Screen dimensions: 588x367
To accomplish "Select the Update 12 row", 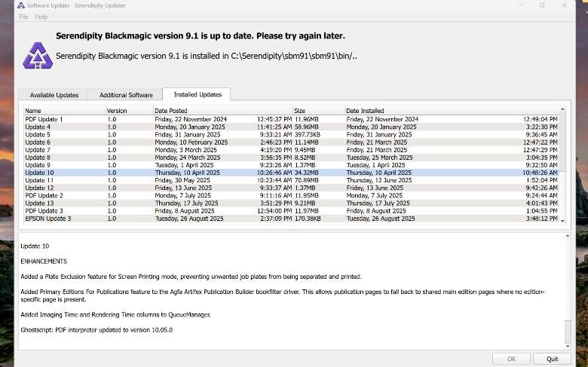I will (x=292, y=188).
